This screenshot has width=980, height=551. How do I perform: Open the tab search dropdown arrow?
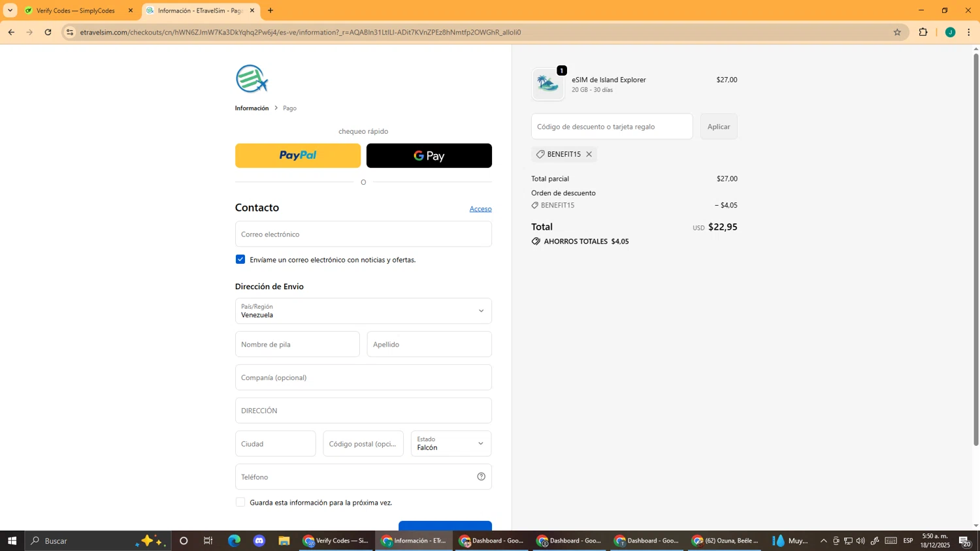(10, 10)
